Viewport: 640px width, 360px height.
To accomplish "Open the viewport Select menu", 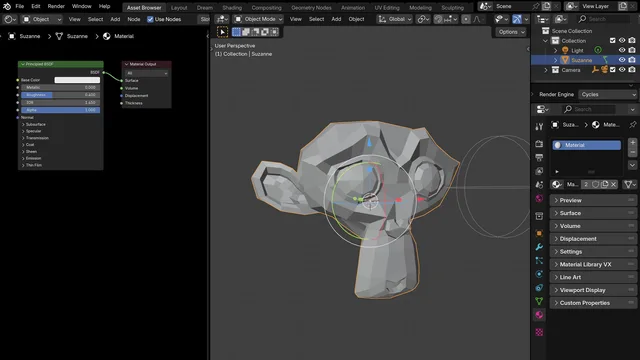I will (x=316, y=19).
